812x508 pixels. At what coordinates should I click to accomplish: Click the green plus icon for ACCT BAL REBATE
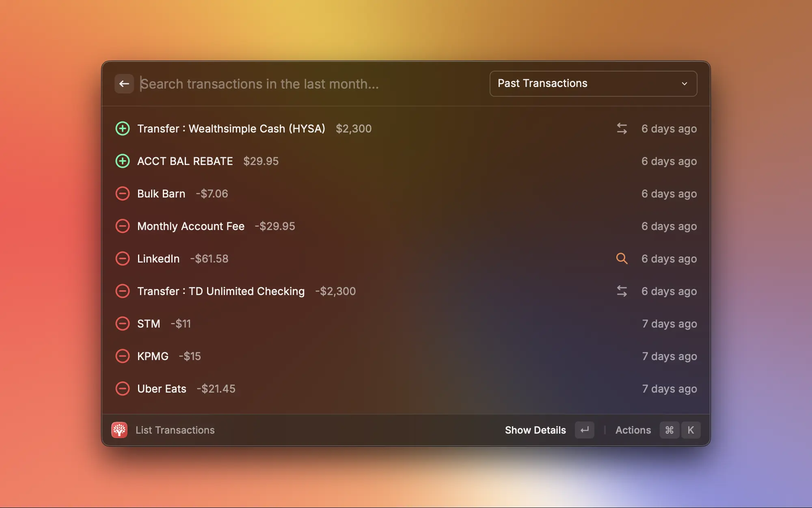[122, 161]
